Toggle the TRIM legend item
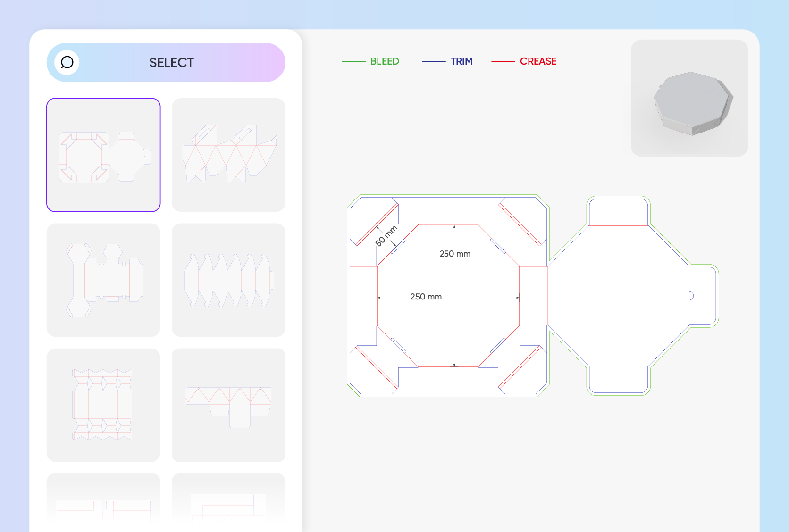Image resolution: width=789 pixels, height=532 pixels. coord(447,61)
